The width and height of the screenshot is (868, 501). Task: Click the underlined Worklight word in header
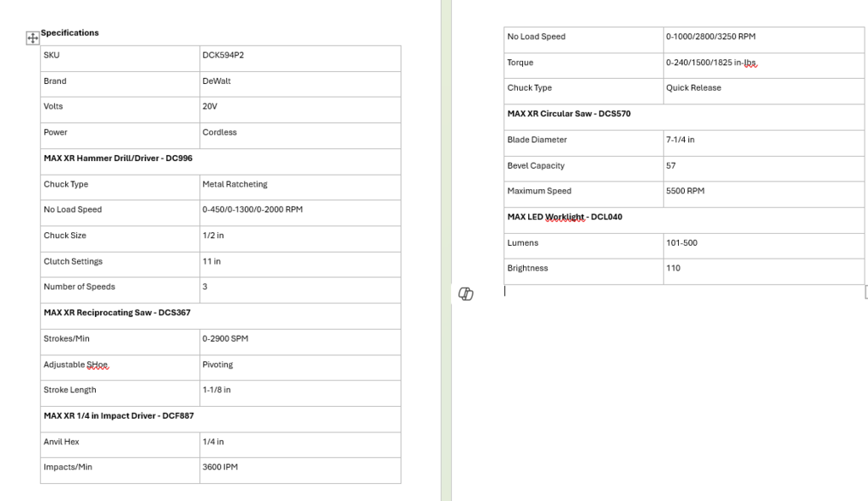click(x=565, y=217)
